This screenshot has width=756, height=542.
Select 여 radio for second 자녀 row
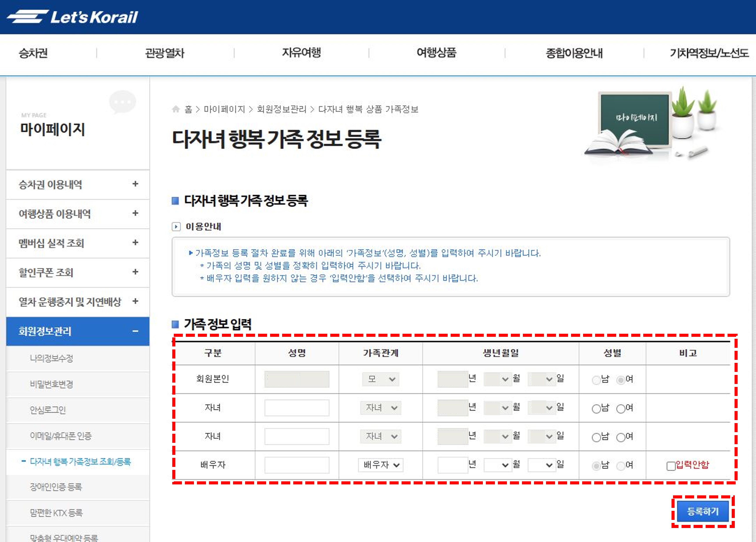621,437
